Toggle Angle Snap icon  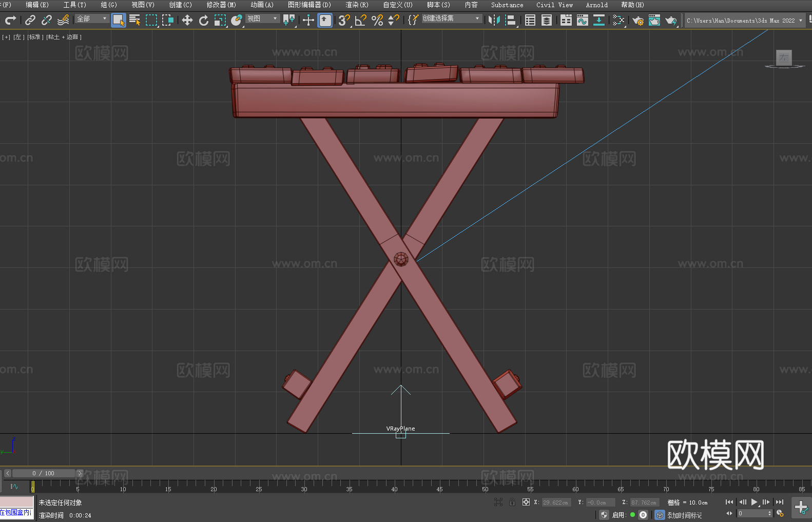(x=360, y=20)
